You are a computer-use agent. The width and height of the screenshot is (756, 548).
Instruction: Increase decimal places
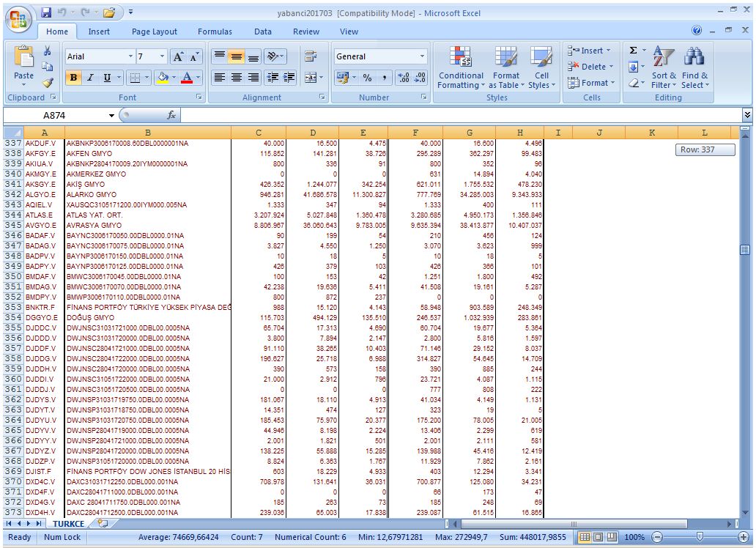click(404, 77)
